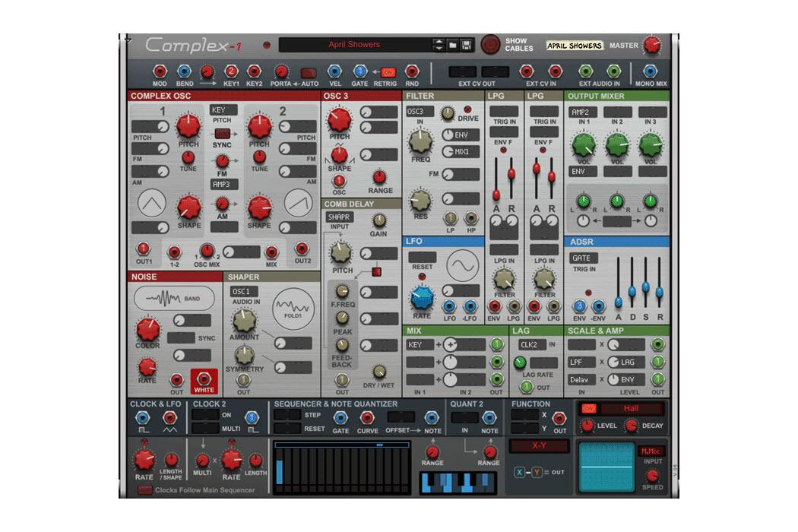
Task: Click the OSC MIX knob
Action: 207,251
